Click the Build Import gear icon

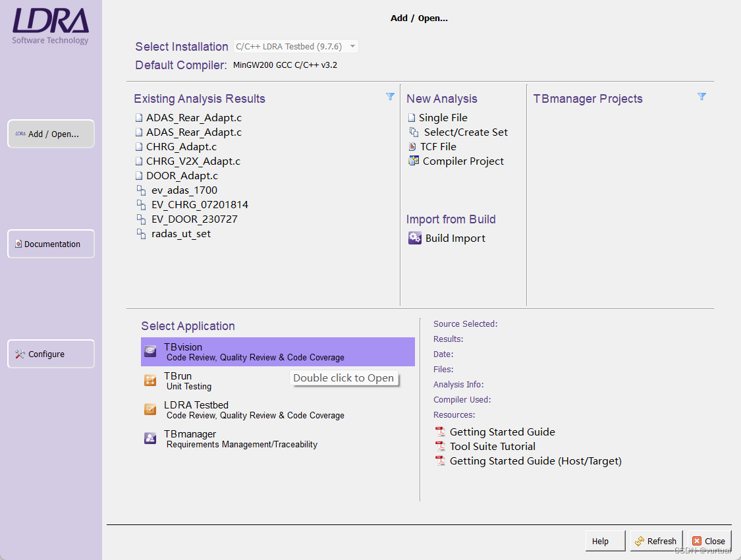[415, 238]
